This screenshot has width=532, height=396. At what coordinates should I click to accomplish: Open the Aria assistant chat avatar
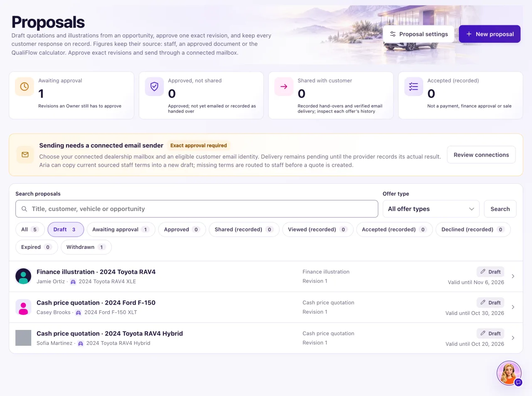(509, 373)
